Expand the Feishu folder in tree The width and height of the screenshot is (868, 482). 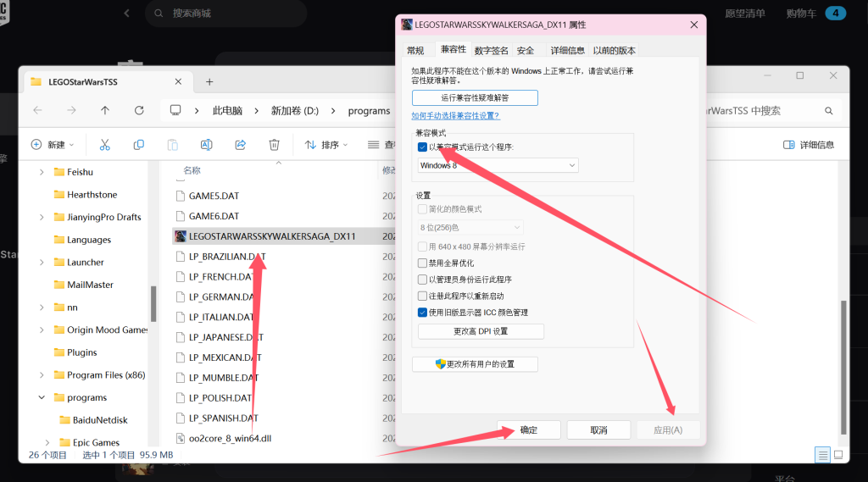(x=42, y=172)
